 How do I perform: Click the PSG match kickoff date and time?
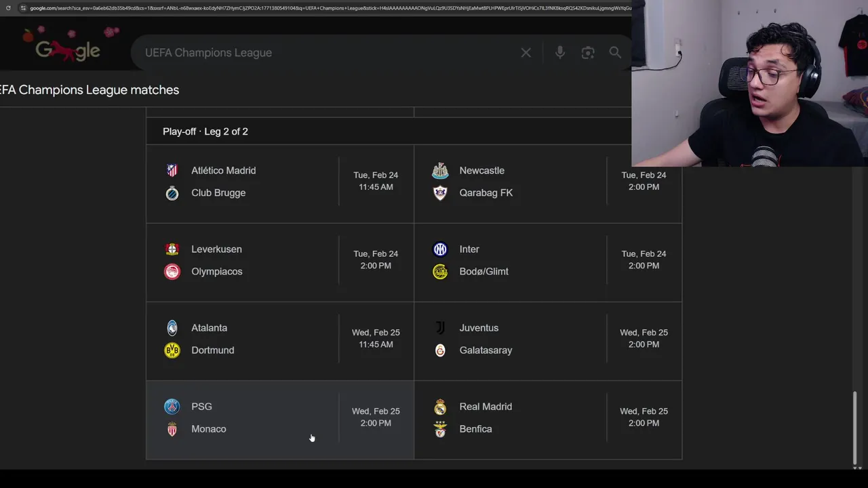point(376,417)
